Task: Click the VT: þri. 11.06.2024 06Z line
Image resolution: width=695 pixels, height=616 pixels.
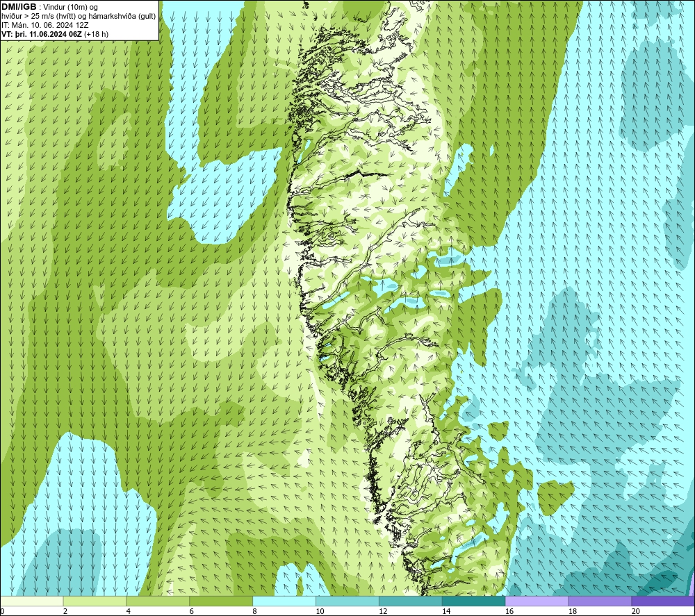Action: [54, 34]
